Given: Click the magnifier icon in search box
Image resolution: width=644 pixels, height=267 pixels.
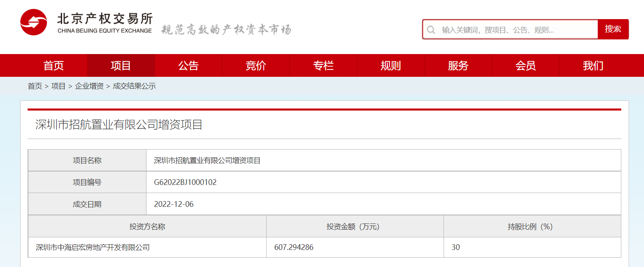Looking at the screenshot, I should 431,30.
